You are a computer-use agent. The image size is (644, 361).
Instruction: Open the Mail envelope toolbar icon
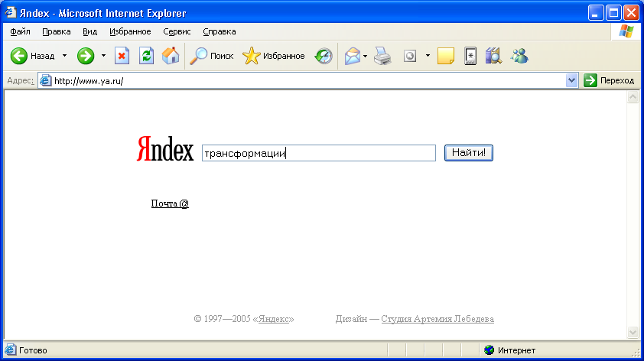pos(353,56)
